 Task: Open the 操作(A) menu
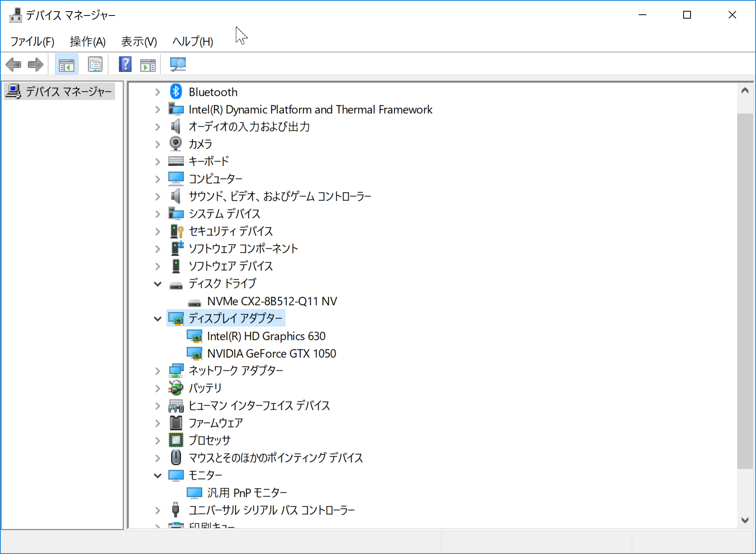pos(88,41)
